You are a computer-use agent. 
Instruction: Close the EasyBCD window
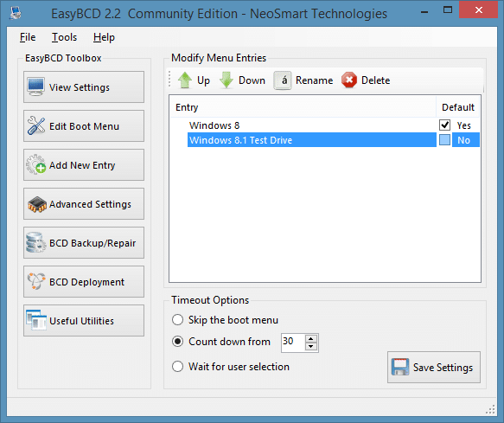[479, 10]
